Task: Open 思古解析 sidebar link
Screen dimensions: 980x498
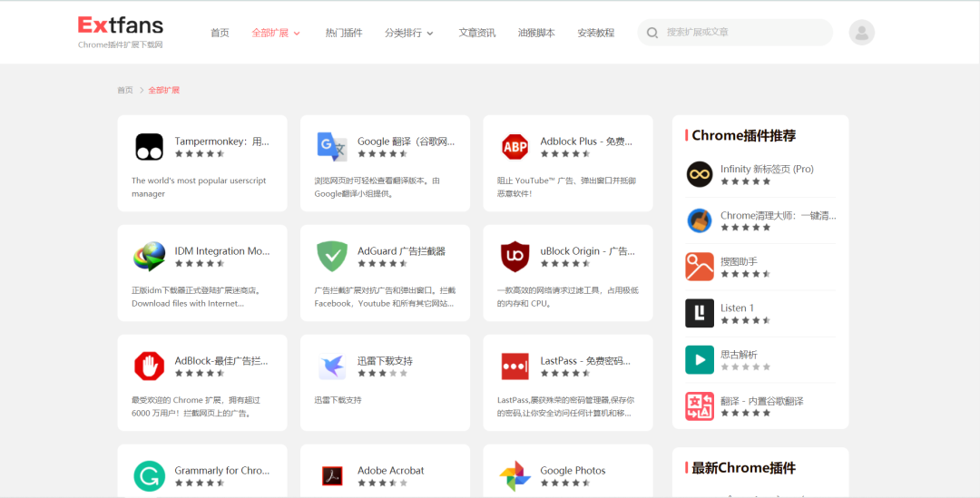Action: click(x=739, y=355)
